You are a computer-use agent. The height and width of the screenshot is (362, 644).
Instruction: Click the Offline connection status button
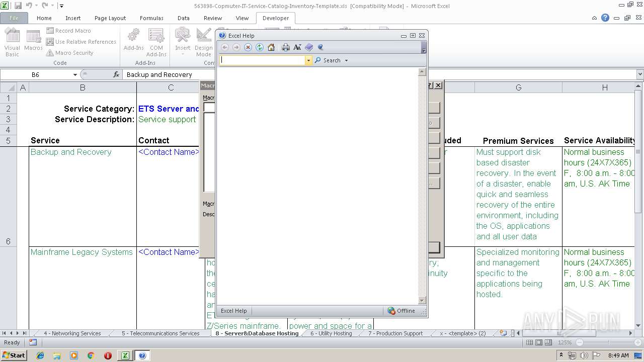tap(401, 311)
